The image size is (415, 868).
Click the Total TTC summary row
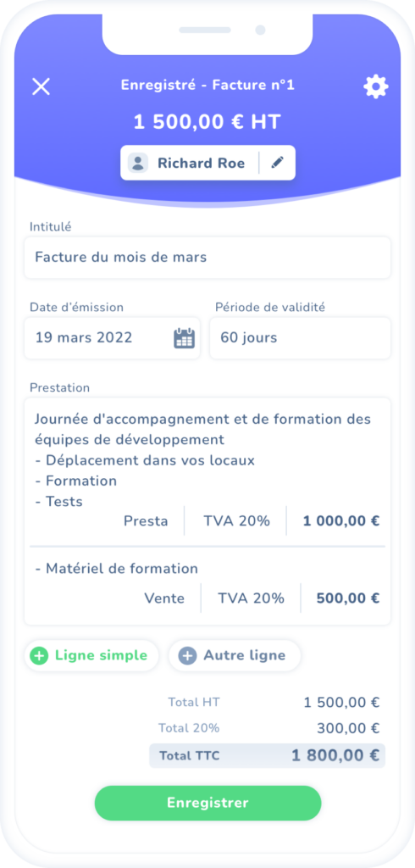(x=268, y=755)
